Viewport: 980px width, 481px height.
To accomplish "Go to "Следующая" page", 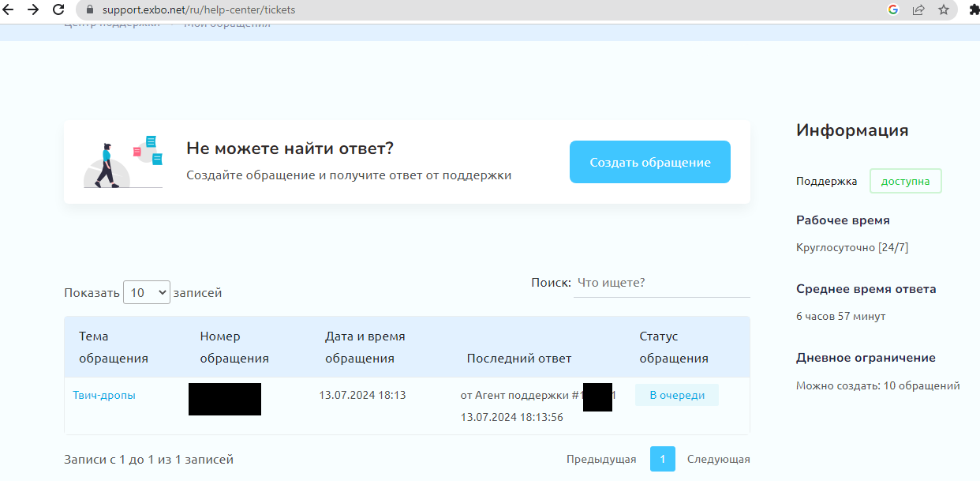I will pyautogui.click(x=718, y=460).
